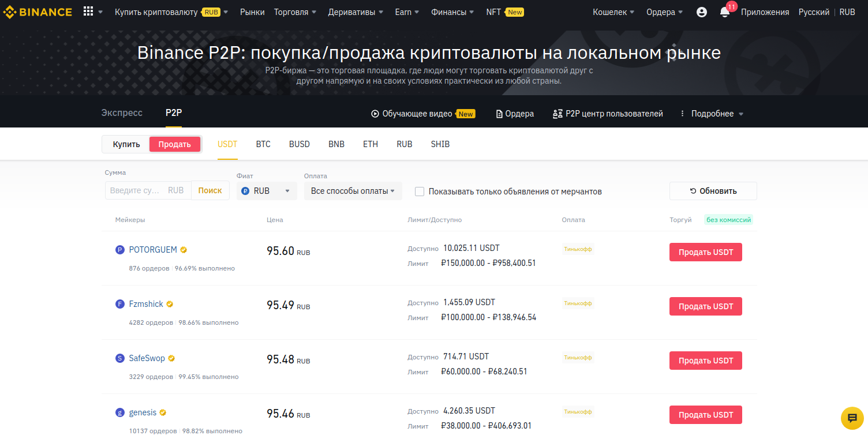Open the apps grid menu icon
This screenshot has height=439, width=868.
point(88,12)
